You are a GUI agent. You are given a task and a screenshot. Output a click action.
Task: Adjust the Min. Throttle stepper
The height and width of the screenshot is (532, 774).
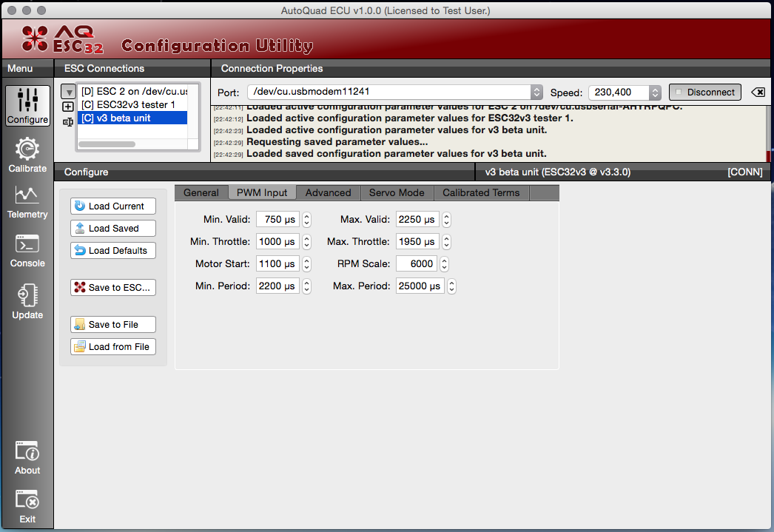[x=306, y=242]
